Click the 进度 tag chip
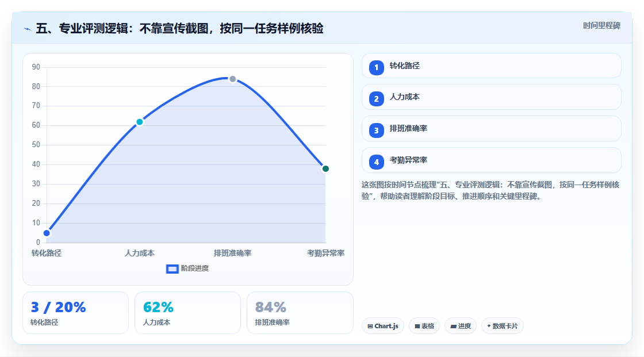 (x=461, y=326)
